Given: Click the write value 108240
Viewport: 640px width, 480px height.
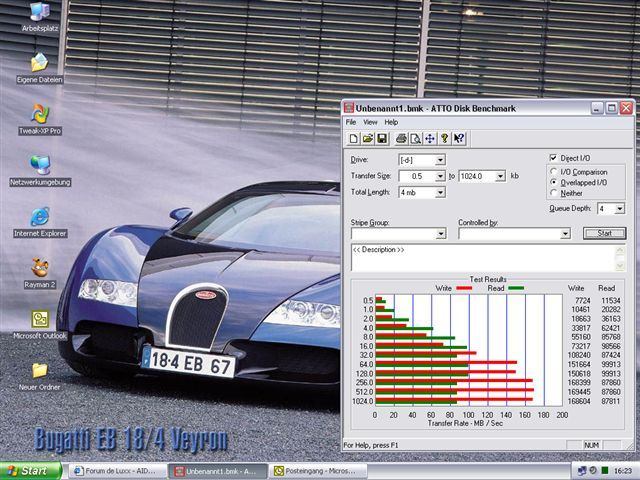Looking at the screenshot, I should (x=579, y=356).
